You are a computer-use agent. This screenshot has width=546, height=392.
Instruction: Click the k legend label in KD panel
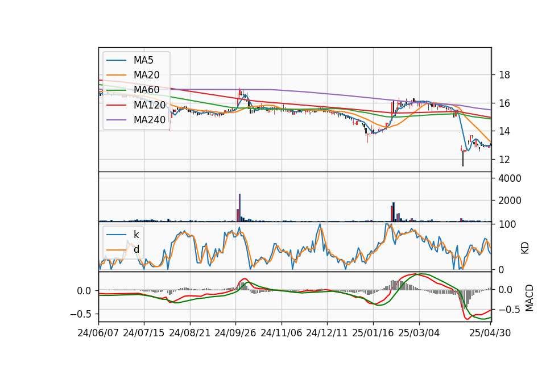tap(136, 235)
